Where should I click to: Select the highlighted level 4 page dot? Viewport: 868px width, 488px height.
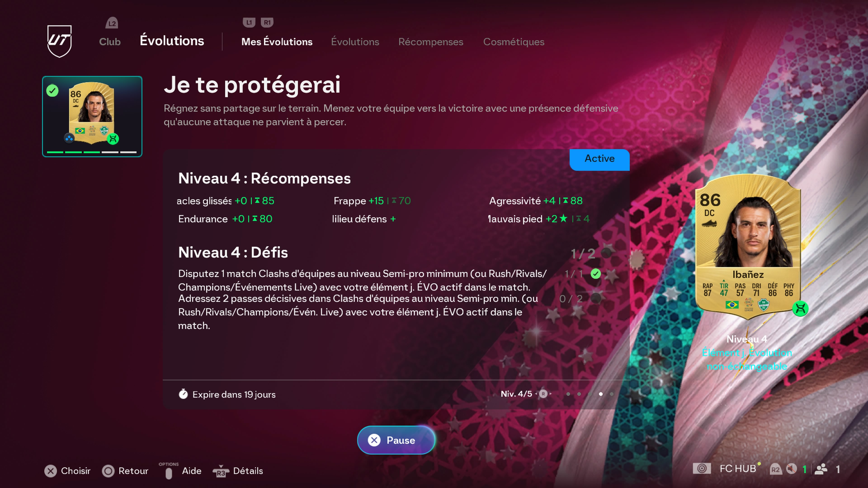point(601,394)
